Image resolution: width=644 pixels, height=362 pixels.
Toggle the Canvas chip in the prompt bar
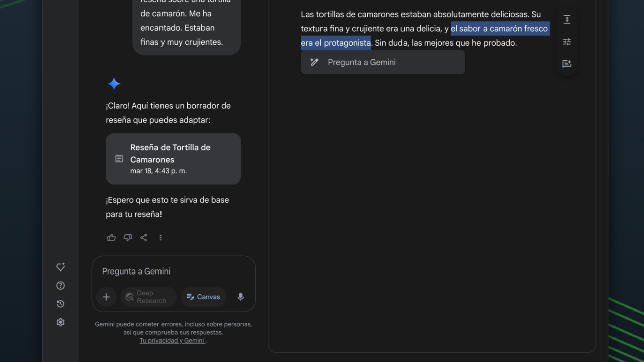203,297
